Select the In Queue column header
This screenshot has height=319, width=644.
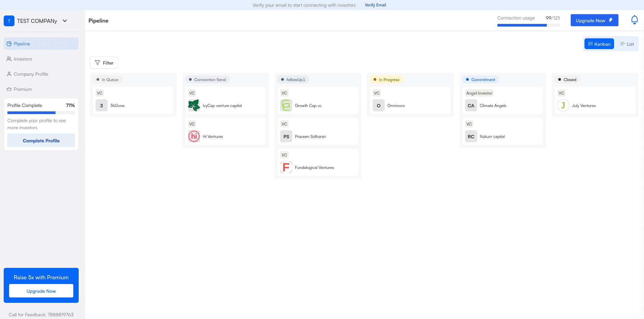[108, 80]
